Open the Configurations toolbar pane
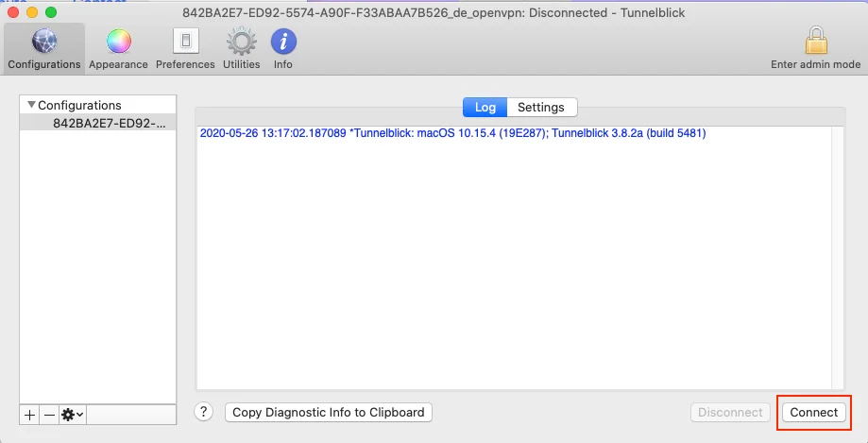868x443 pixels. tap(43, 48)
